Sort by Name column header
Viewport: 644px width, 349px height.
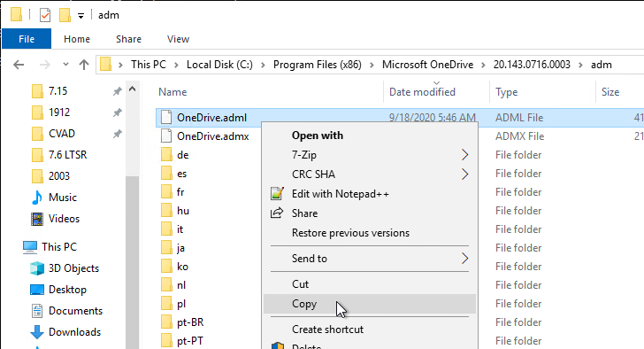pos(172,92)
